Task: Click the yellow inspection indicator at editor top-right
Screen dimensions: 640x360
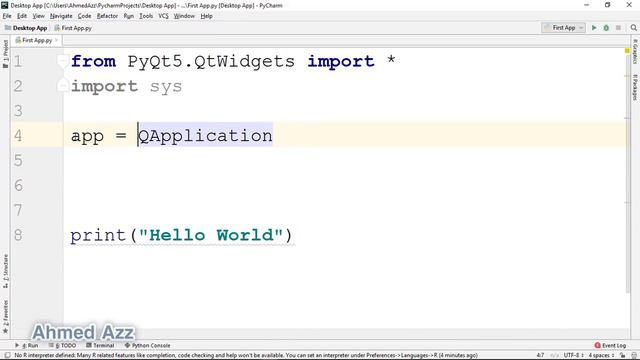Action: click(x=627, y=51)
